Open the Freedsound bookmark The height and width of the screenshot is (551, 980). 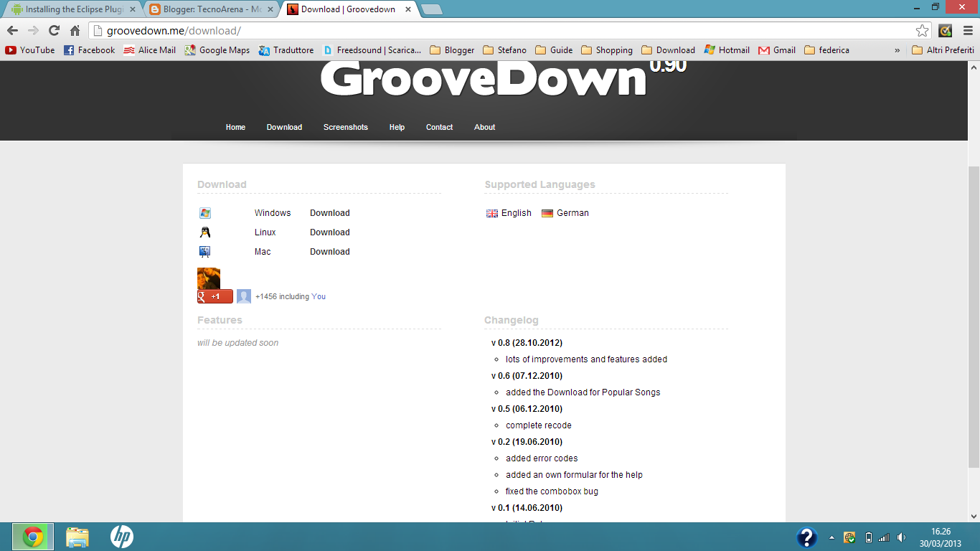click(372, 50)
